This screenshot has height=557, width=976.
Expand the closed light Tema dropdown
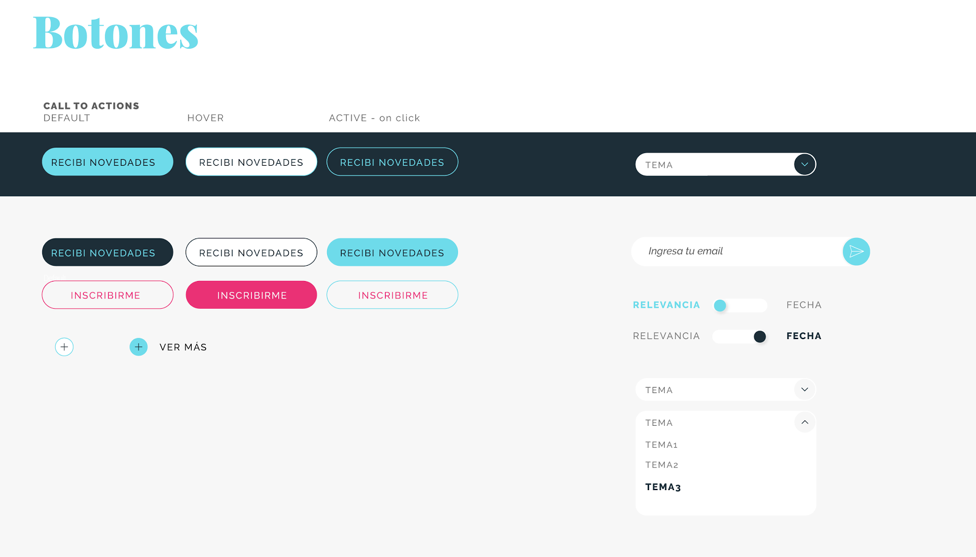coord(725,390)
